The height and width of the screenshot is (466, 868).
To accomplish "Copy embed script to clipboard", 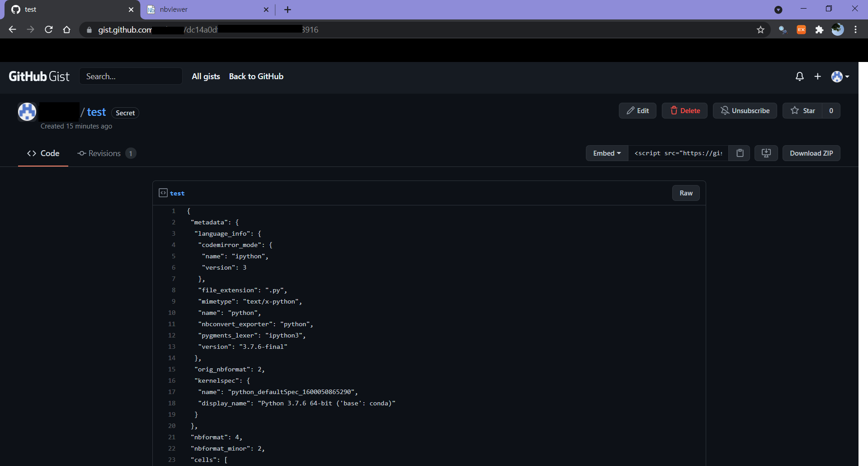I will click(x=740, y=153).
